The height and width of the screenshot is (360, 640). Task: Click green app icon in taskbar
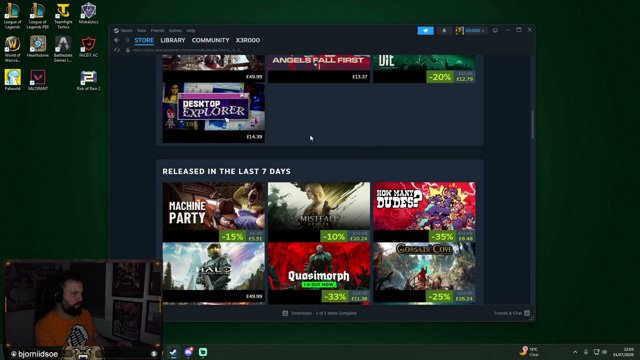[203, 352]
